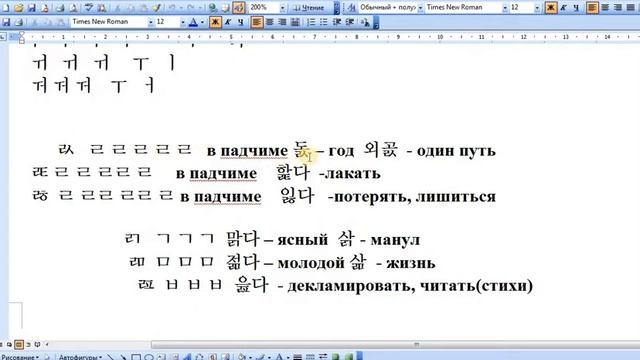Decrease the paragraph indent
This screenshot has width=640, height=360.
337,22
